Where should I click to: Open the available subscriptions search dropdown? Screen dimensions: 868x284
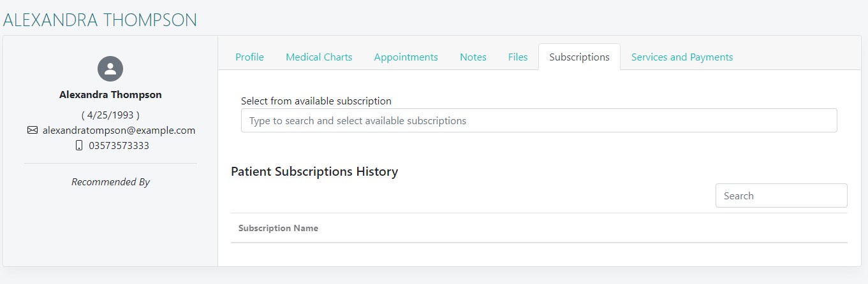(538, 120)
